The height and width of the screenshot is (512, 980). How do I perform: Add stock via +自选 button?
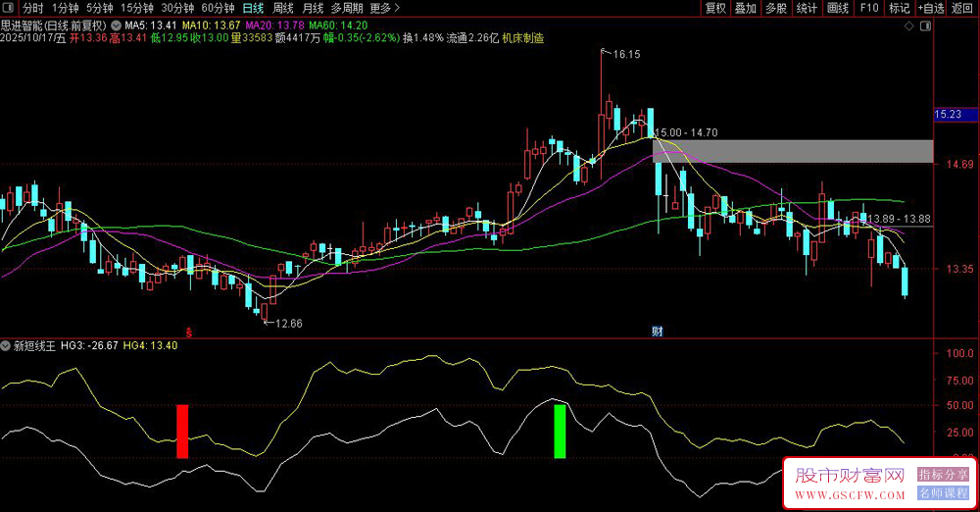point(929,8)
